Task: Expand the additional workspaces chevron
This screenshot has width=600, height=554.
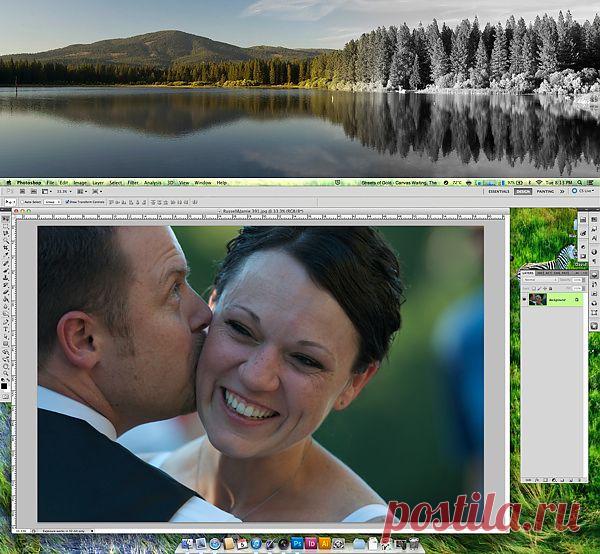Action: coord(562,191)
